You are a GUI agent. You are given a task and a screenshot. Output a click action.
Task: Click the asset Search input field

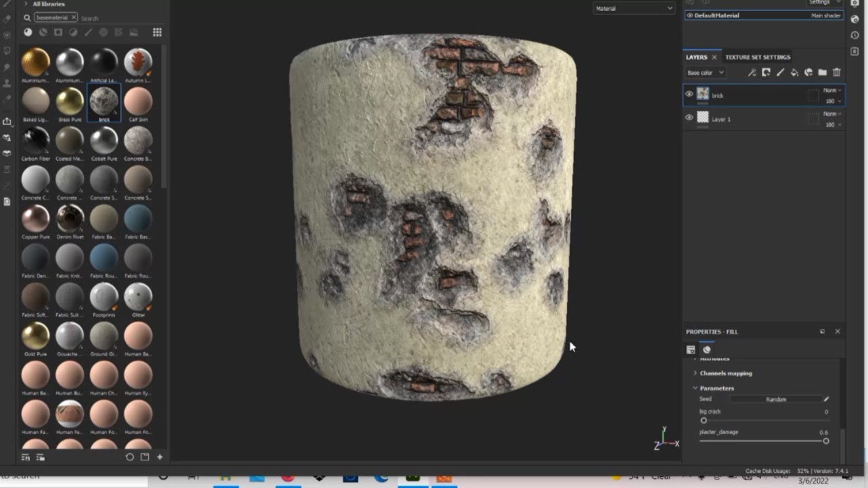[122, 18]
